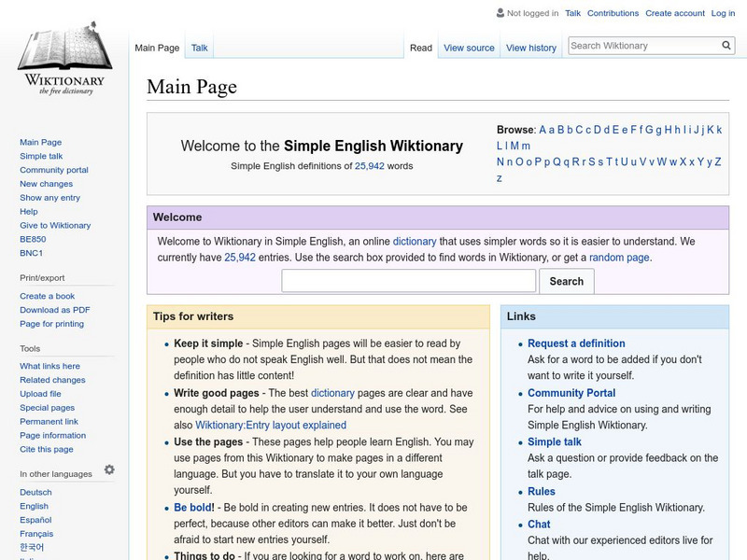The width and height of the screenshot is (747, 560).
Task: Click the Search Wiktionary field
Action: tap(642, 46)
